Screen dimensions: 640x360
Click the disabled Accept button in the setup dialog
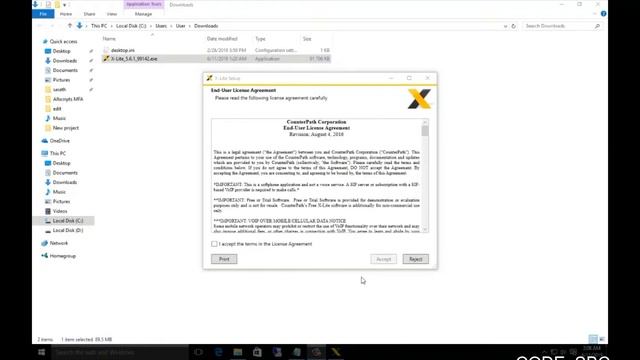point(383,259)
